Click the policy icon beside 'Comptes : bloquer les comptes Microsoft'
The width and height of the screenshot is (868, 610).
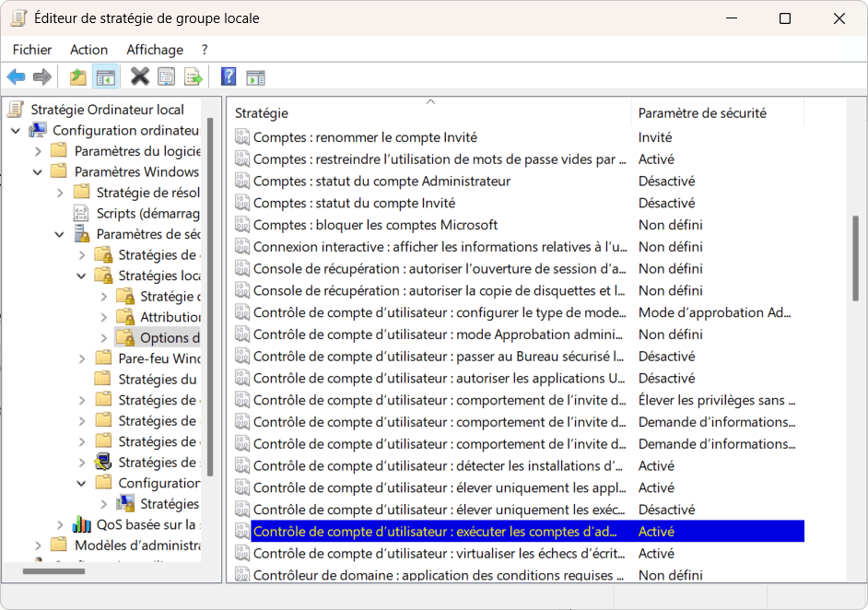click(242, 225)
